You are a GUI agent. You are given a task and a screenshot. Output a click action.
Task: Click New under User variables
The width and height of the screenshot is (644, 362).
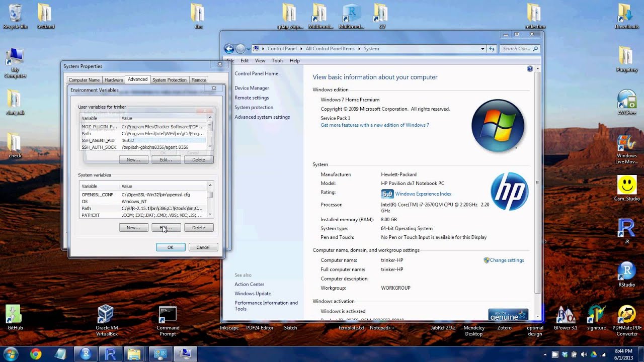point(133,160)
